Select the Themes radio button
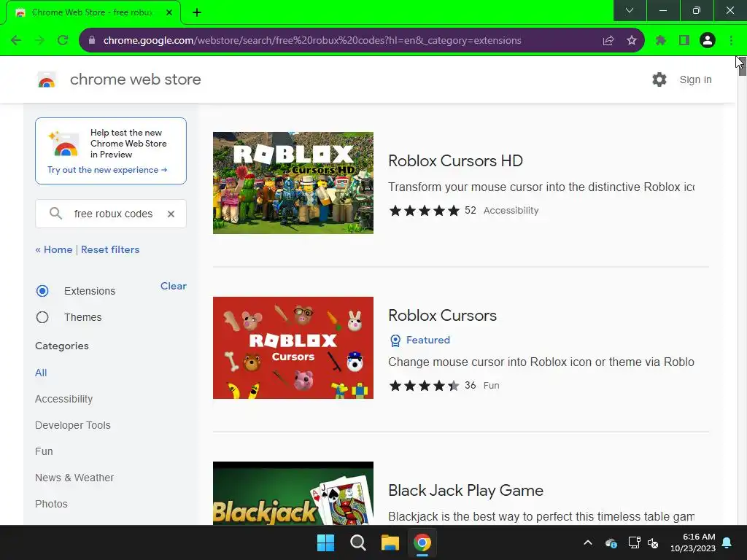The image size is (747, 560). 42,317
